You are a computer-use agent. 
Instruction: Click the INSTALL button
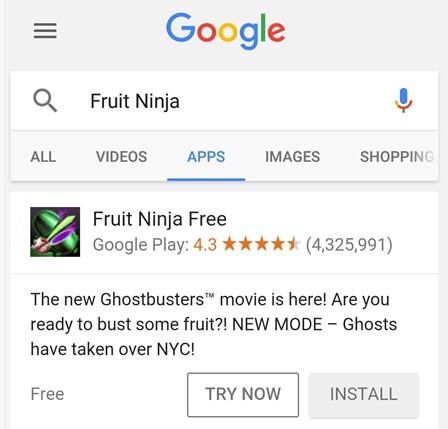(364, 395)
